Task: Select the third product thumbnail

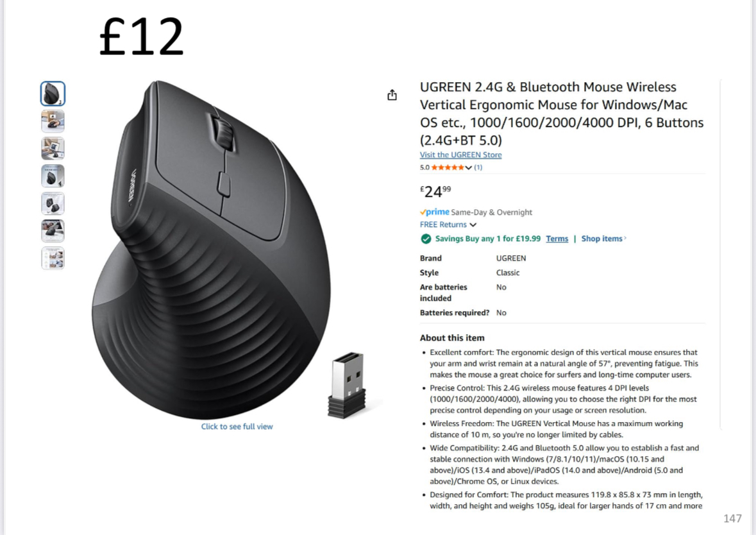Action: [x=53, y=149]
